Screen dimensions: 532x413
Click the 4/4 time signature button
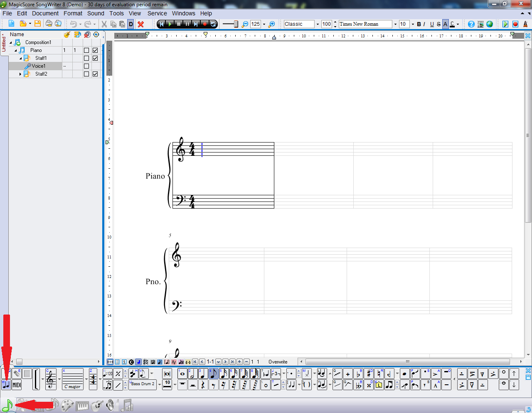click(93, 379)
